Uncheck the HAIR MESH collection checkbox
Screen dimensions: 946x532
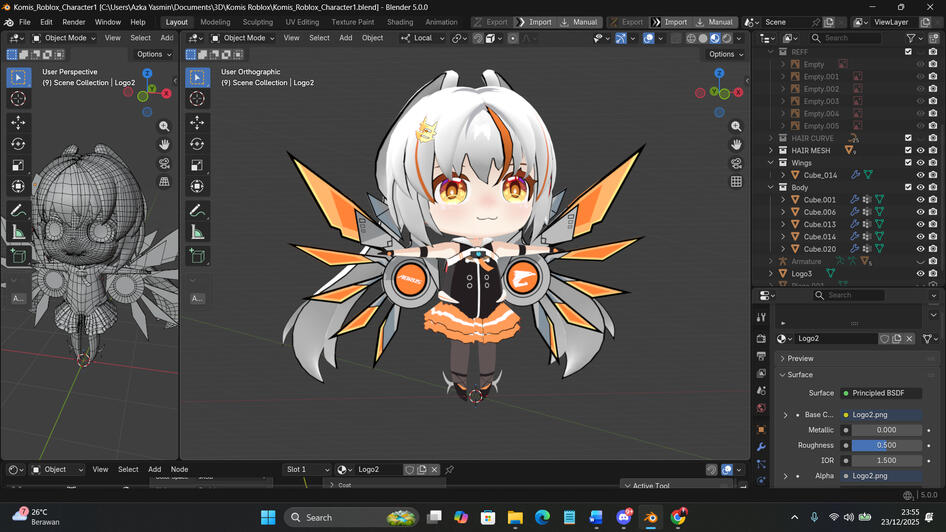click(x=908, y=150)
